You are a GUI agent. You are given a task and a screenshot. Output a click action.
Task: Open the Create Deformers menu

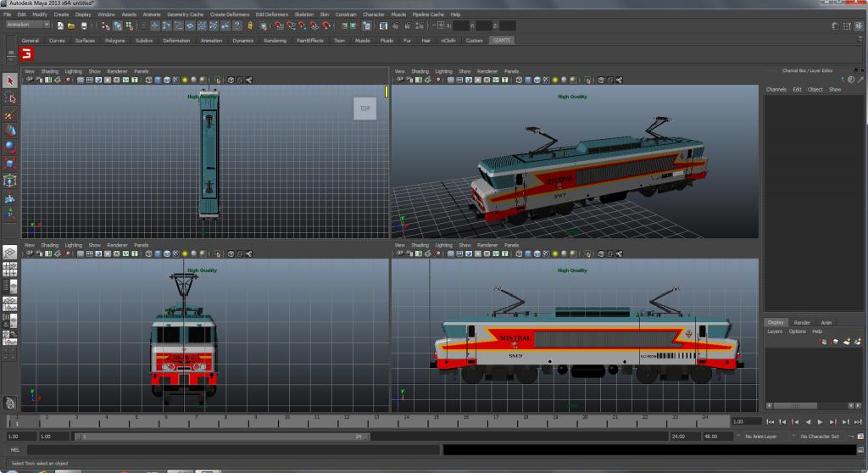229,14
